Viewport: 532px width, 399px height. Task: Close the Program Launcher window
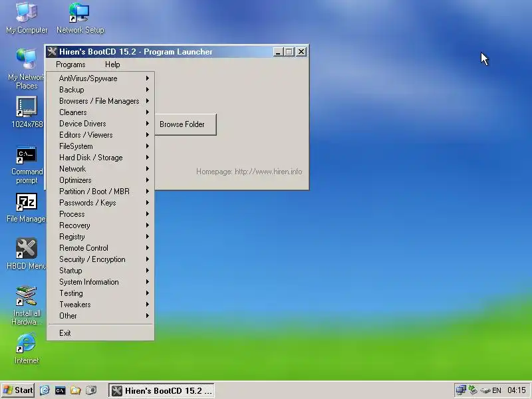301,52
